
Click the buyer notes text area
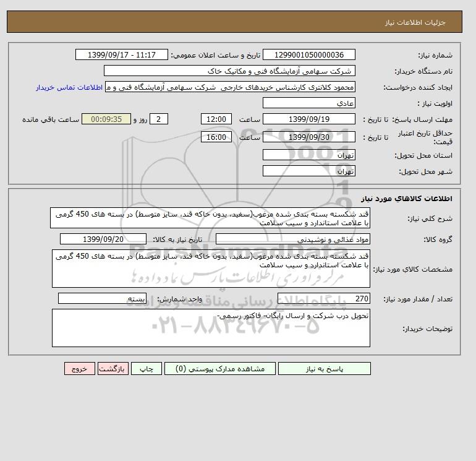(211, 328)
